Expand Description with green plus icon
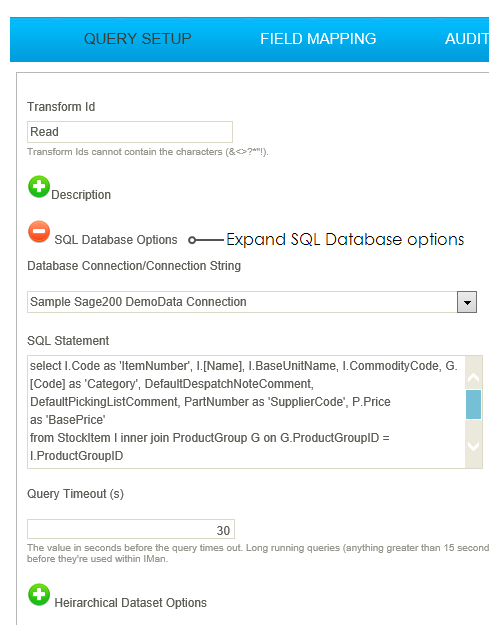 pos(39,187)
